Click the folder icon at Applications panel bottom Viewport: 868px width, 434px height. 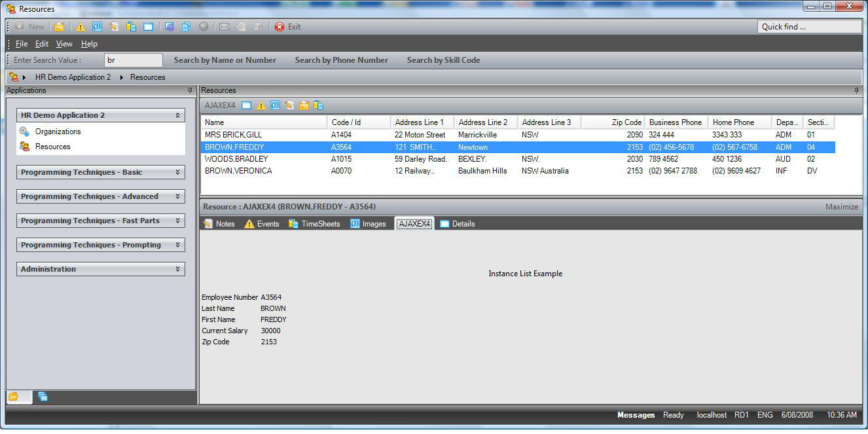click(x=13, y=397)
